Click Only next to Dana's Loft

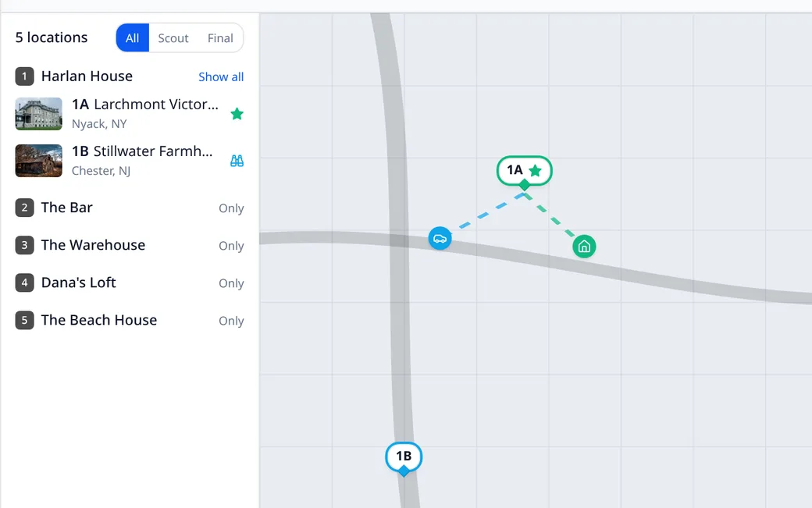[x=231, y=283]
